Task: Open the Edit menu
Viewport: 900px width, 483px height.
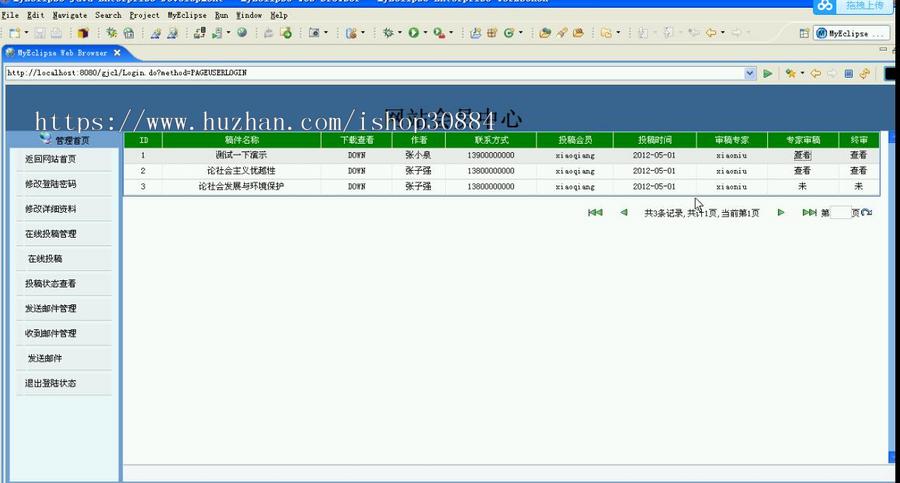Action: 36,16
